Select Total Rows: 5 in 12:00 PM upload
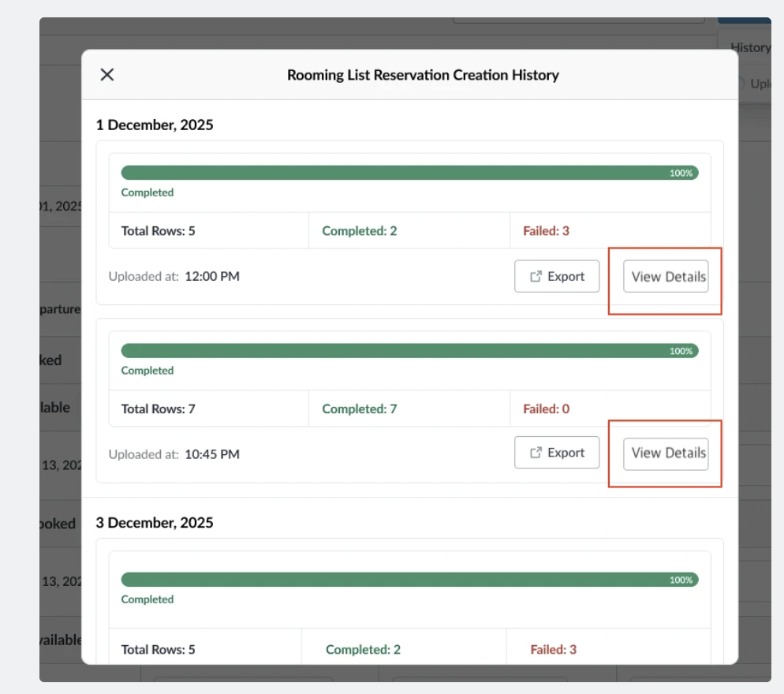This screenshot has width=784, height=694. 158,231
